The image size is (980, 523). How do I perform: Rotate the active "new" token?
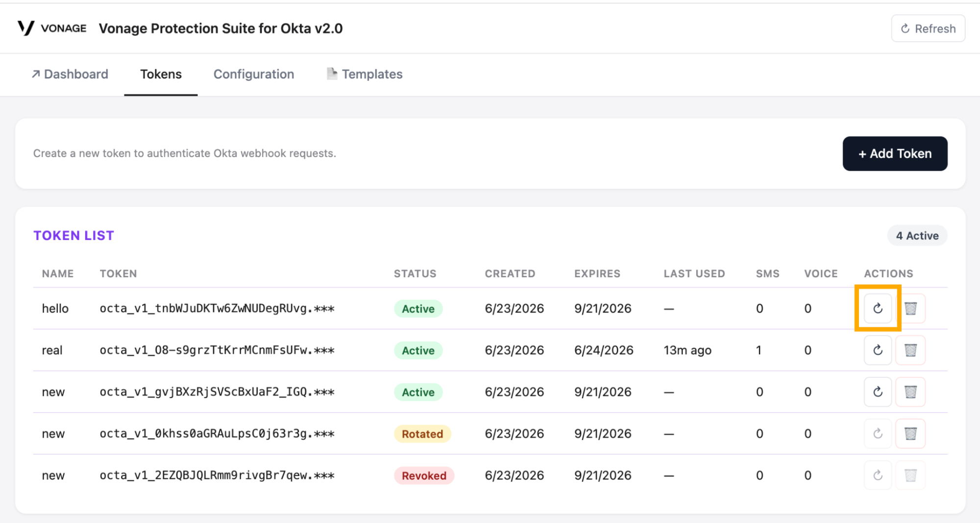[878, 392]
